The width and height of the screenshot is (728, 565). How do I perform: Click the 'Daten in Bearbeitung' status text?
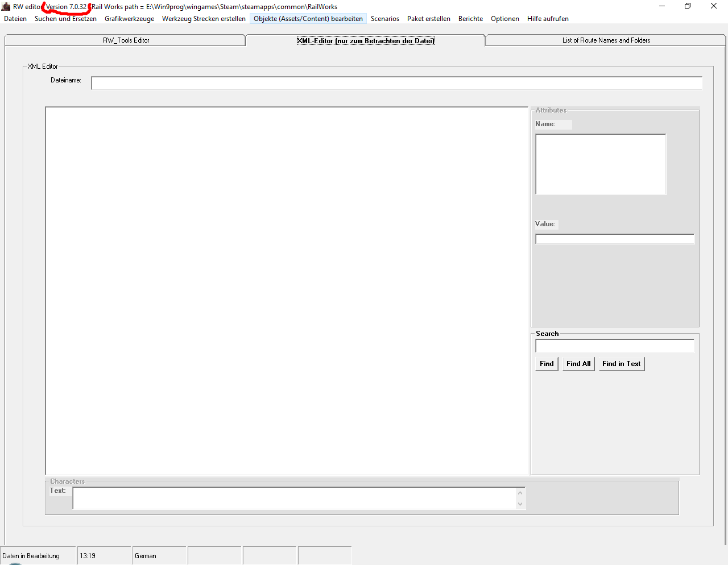point(31,556)
